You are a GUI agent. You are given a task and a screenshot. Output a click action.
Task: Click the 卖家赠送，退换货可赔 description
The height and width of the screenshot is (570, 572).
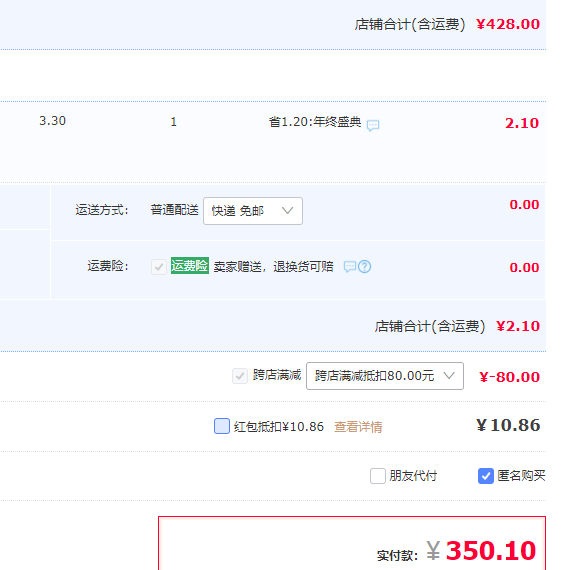[274, 267]
